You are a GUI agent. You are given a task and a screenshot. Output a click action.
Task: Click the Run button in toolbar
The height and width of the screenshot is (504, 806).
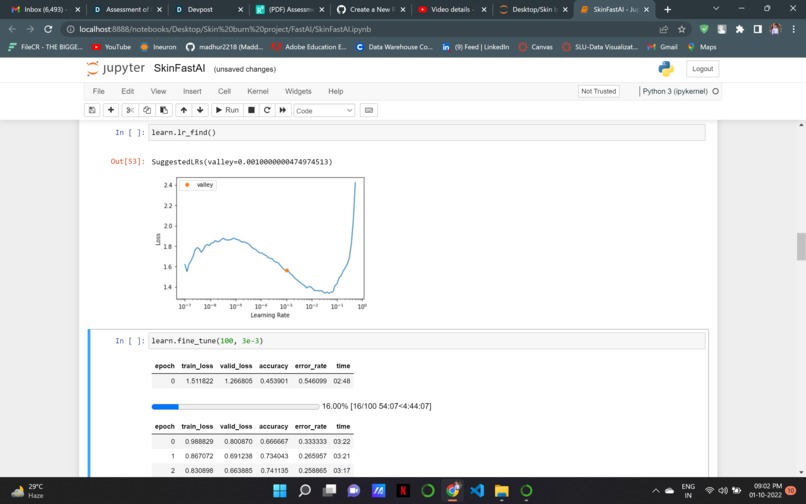[x=227, y=110]
